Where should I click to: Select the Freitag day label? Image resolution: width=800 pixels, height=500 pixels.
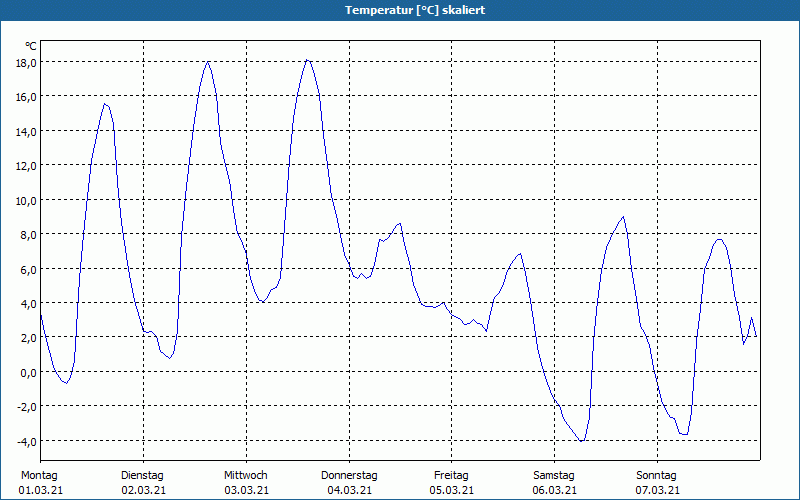452,475
